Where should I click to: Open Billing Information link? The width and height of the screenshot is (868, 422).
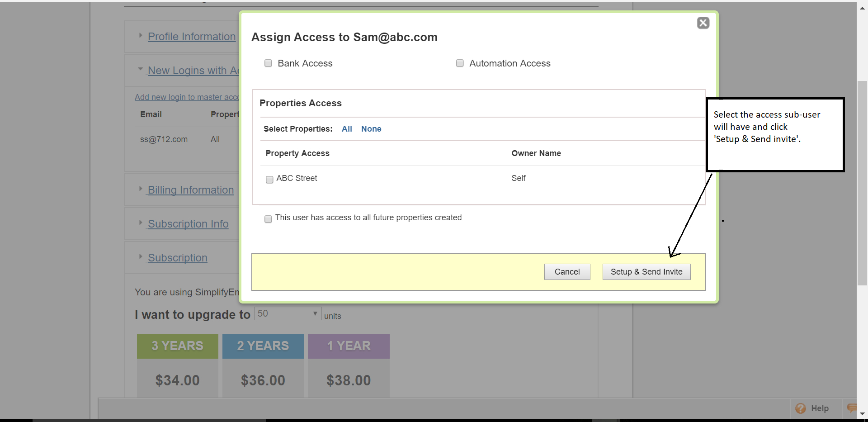tap(191, 190)
